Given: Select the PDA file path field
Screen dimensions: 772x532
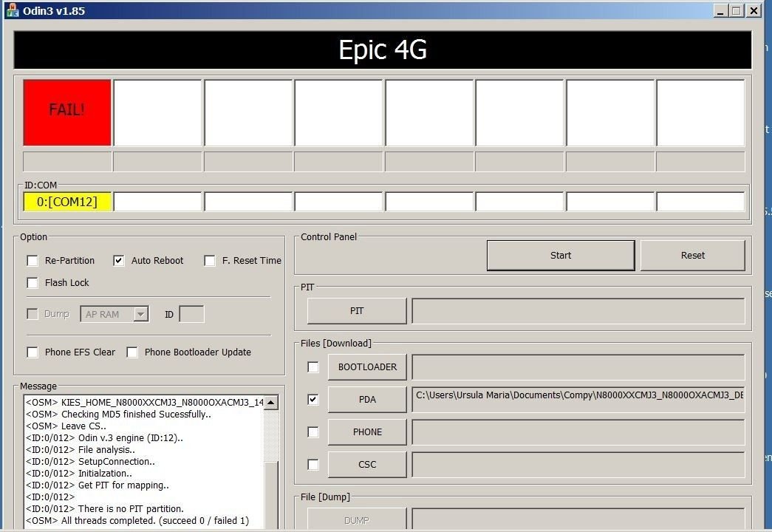Looking at the screenshot, I should point(578,400).
